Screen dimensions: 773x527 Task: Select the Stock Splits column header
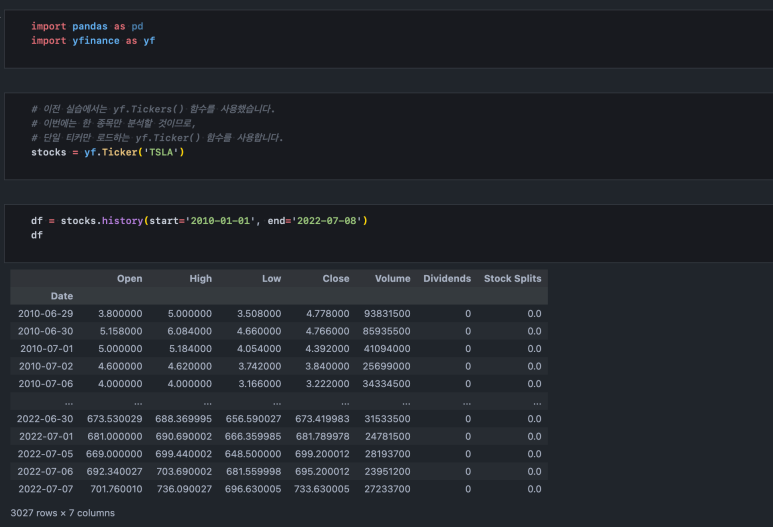tap(513, 279)
